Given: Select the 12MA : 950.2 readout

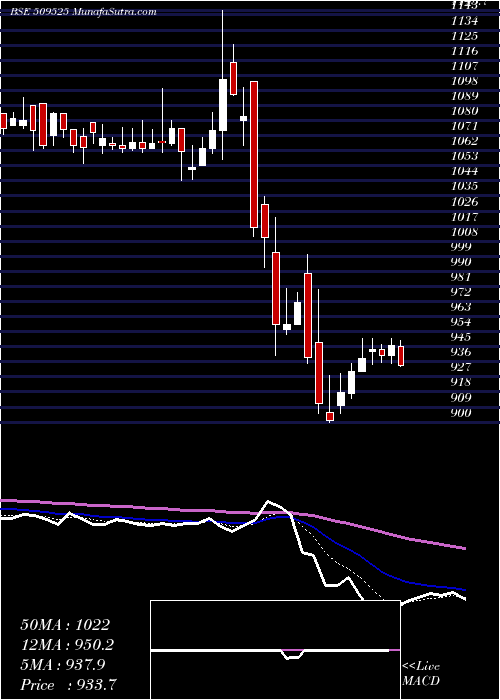Looking at the screenshot, I should pyautogui.click(x=67, y=645).
